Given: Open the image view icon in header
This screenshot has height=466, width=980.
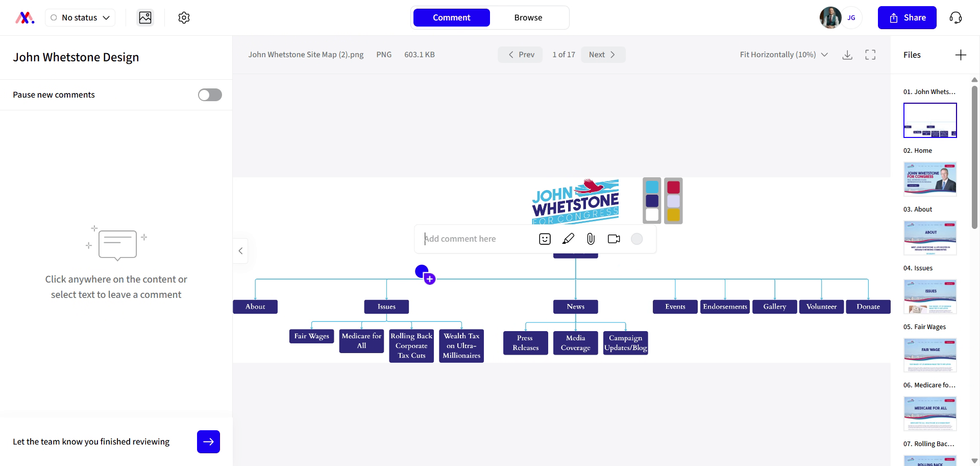Looking at the screenshot, I should click(145, 18).
